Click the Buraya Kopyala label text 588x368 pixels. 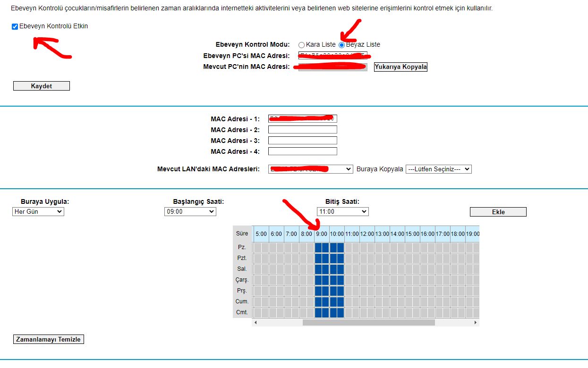(380, 169)
